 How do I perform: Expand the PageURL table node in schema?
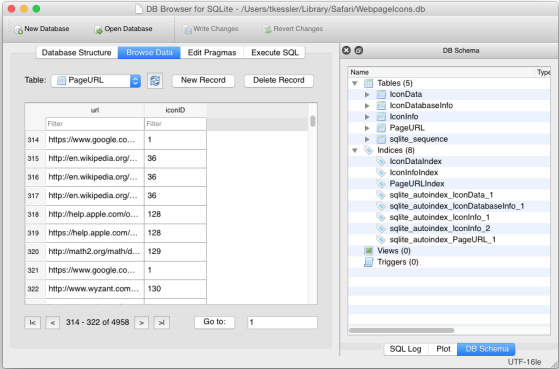point(367,128)
